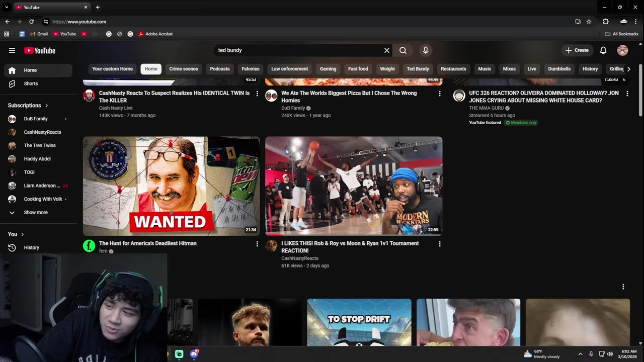The image size is (644, 362).
Task: Select the Ted Bundy chip
Action: pos(418,69)
